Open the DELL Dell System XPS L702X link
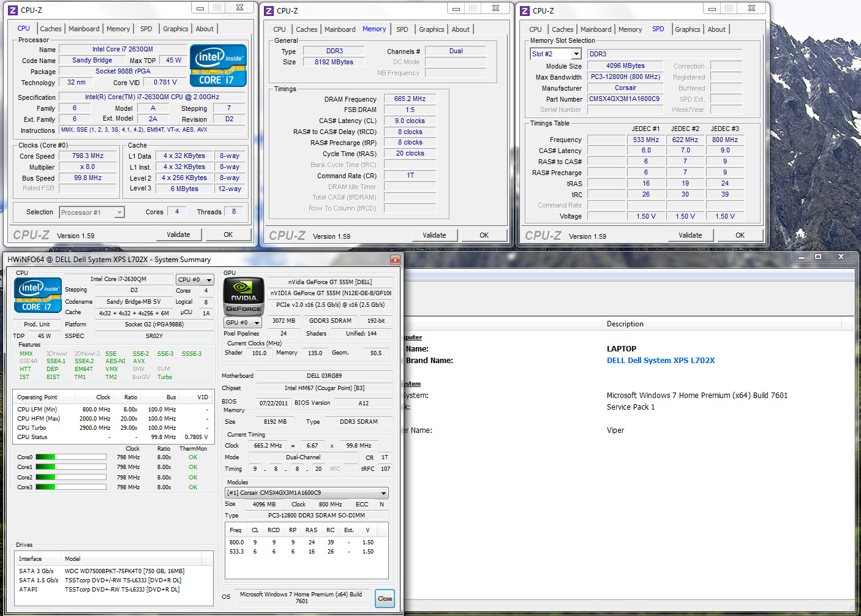861x616 pixels. 661,361
